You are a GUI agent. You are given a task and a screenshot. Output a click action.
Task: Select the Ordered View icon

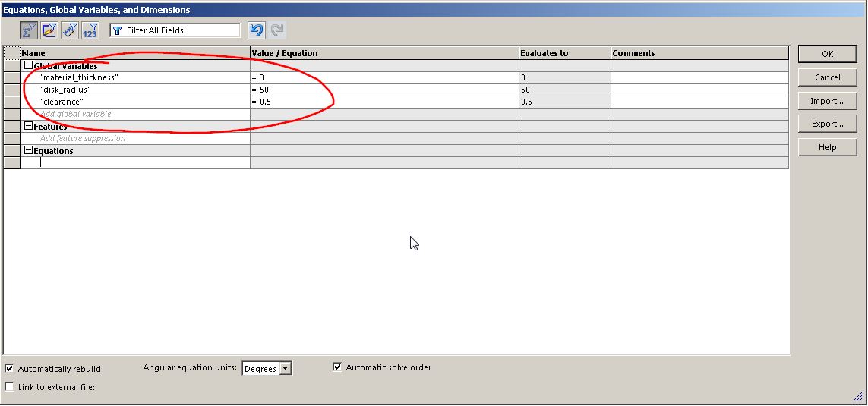pyautogui.click(x=90, y=30)
